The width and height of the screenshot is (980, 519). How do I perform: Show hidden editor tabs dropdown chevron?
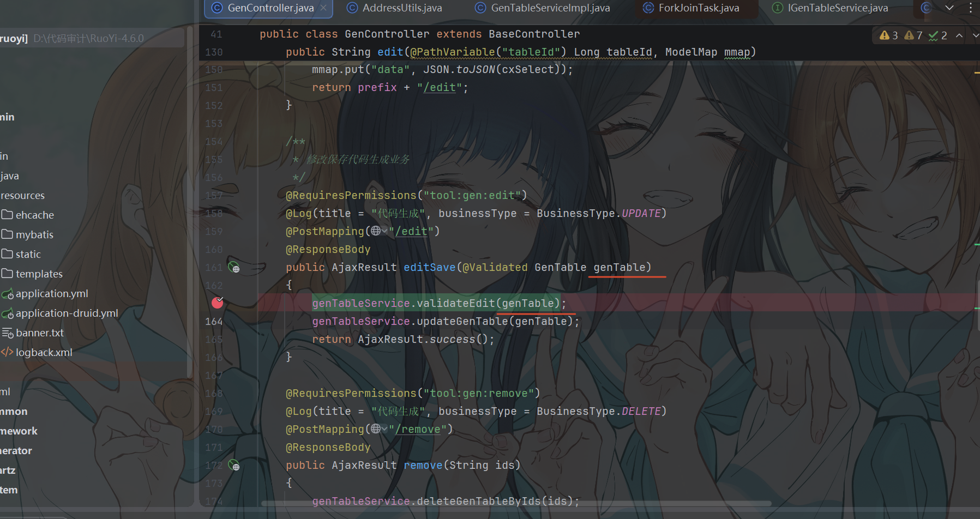(949, 8)
